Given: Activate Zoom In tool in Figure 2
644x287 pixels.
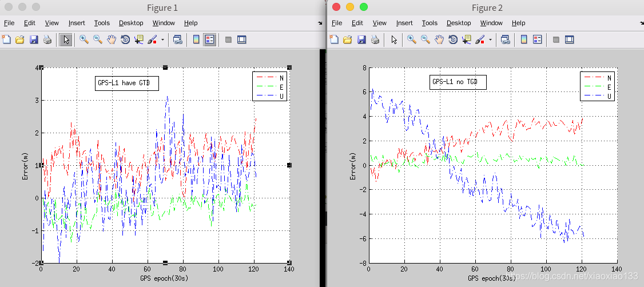Looking at the screenshot, I should point(412,39).
